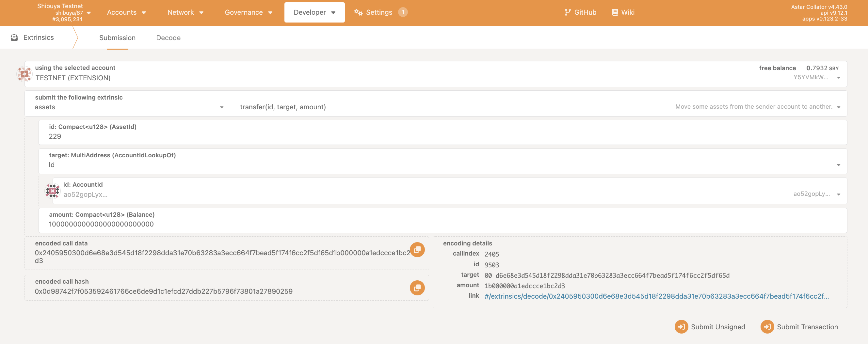Viewport: 868px width, 344px height.
Task: Open the selected account dropdown
Action: click(x=838, y=77)
